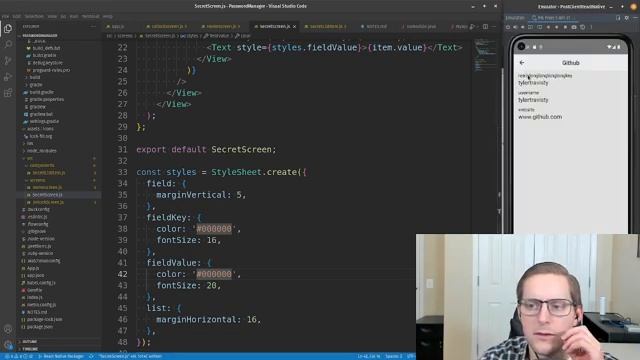Open the View menu

pos(52,16)
